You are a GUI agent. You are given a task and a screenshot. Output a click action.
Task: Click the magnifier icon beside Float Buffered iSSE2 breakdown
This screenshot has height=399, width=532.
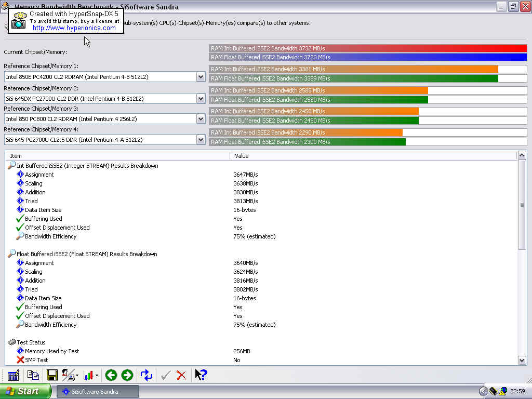click(x=12, y=254)
